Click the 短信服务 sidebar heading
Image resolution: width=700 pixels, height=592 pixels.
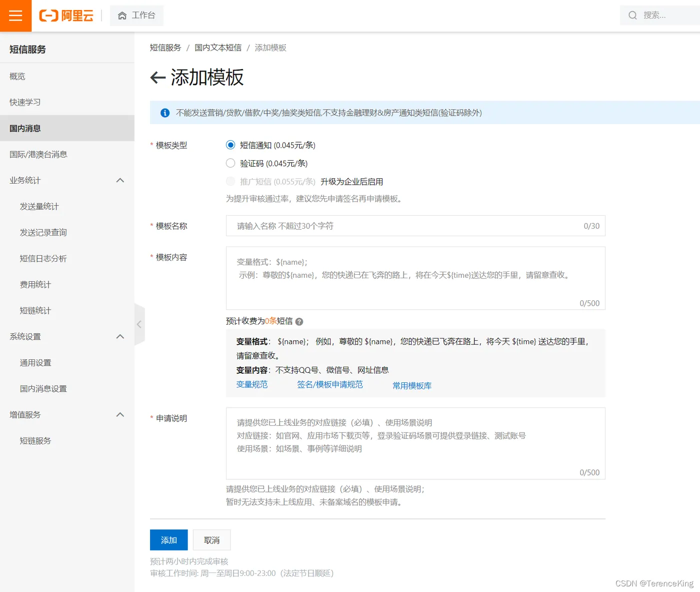coord(27,49)
